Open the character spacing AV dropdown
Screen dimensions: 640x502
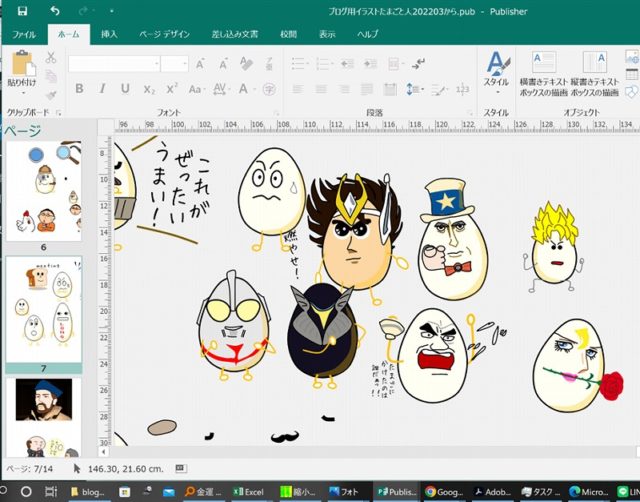click(x=221, y=89)
